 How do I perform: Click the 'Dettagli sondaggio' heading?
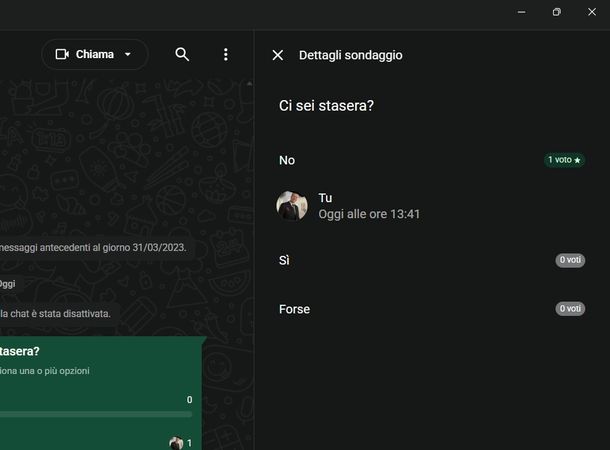pyautogui.click(x=351, y=55)
